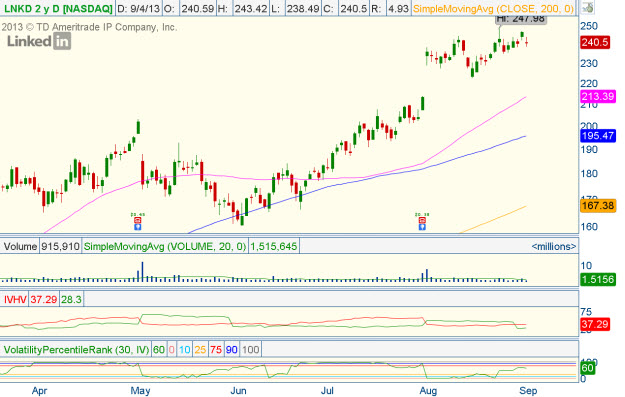Click the Sep label on time axis

click(528, 391)
